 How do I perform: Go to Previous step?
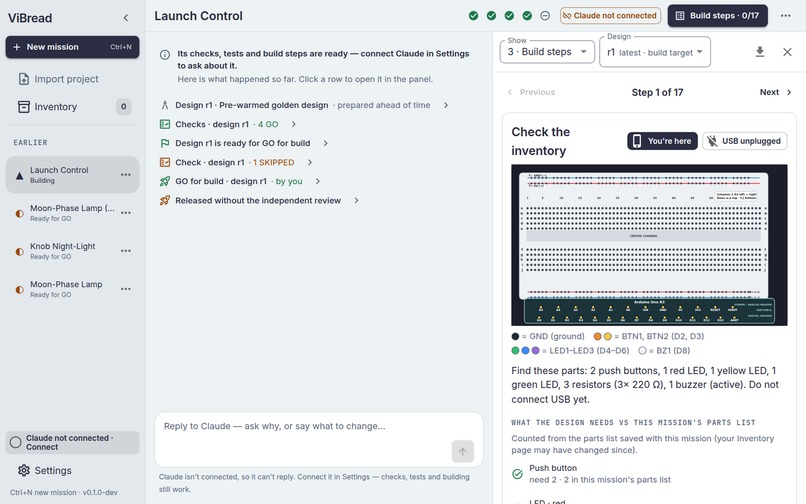[x=531, y=92]
